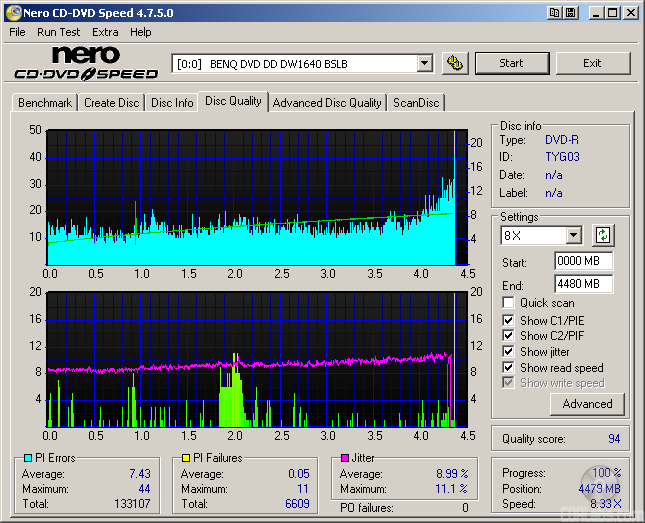The height and width of the screenshot is (523, 645).
Task: Click the magenta Jitter legend square
Action: [346, 458]
